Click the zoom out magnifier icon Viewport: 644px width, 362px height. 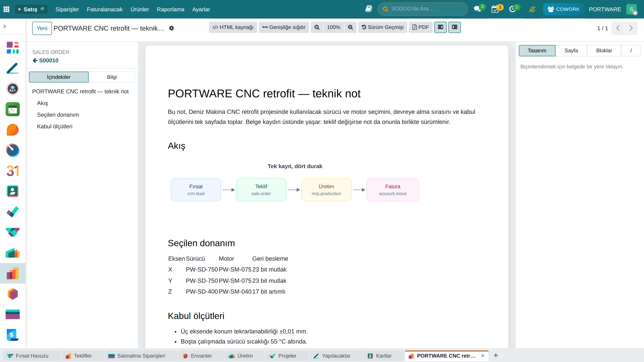[x=317, y=27]
